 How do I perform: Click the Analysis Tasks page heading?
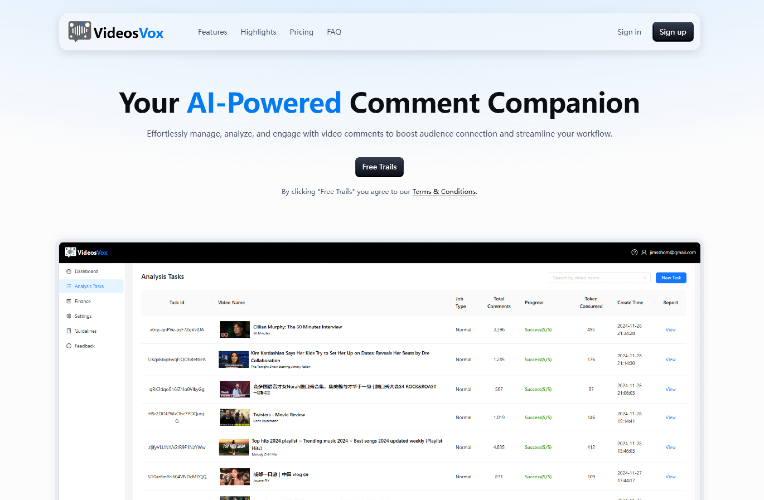163,276
